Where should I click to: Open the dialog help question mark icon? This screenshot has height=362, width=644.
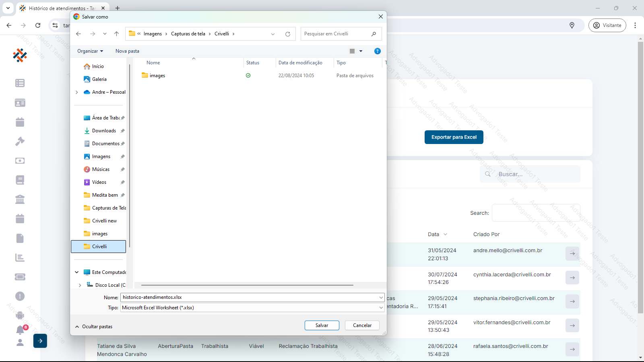pyautogui.click(x=377, y=51)
